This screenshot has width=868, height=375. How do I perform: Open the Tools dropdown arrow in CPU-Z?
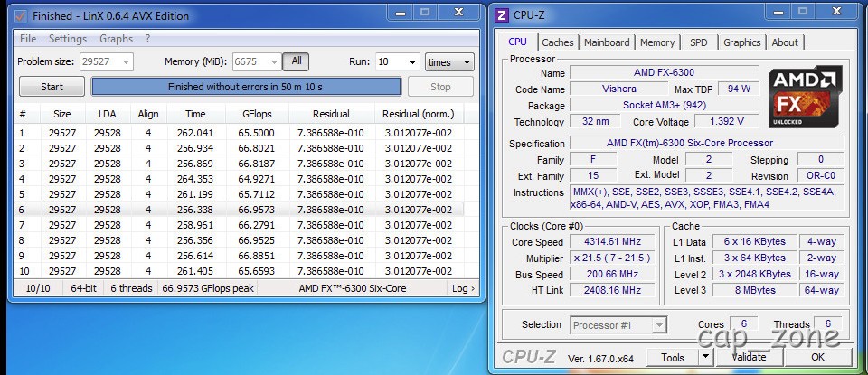click(x=705, y=358)
